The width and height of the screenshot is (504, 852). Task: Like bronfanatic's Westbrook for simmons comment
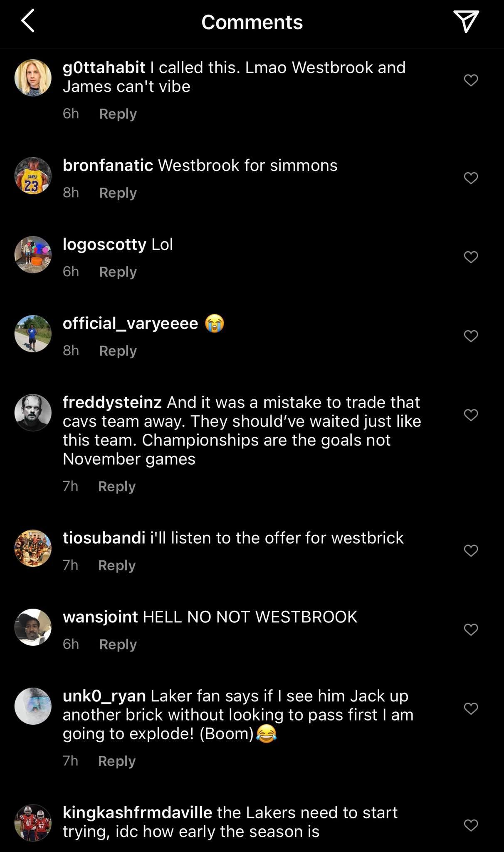(x=471, y=178)
